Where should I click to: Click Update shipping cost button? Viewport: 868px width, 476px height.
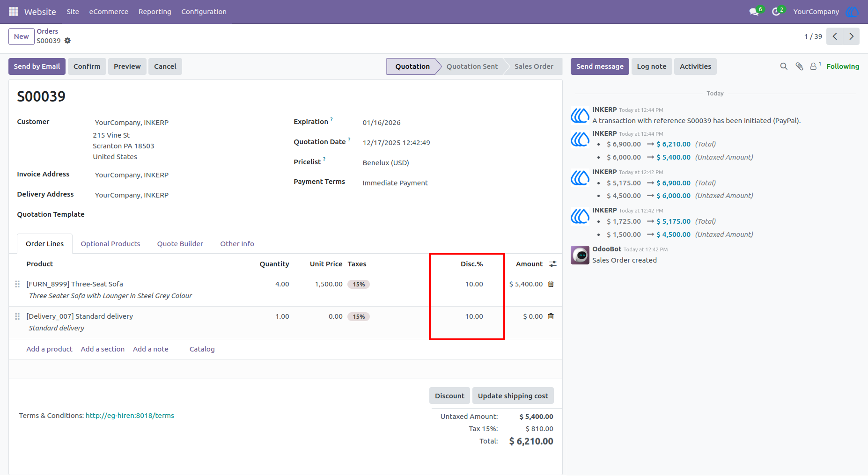point(513,395)
